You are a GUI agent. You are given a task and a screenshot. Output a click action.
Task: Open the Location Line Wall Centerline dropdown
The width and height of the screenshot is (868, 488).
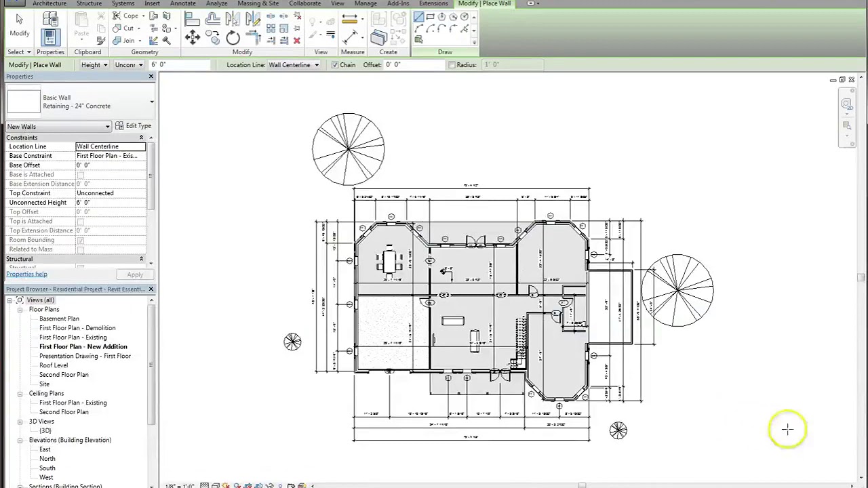click(293, 65)
